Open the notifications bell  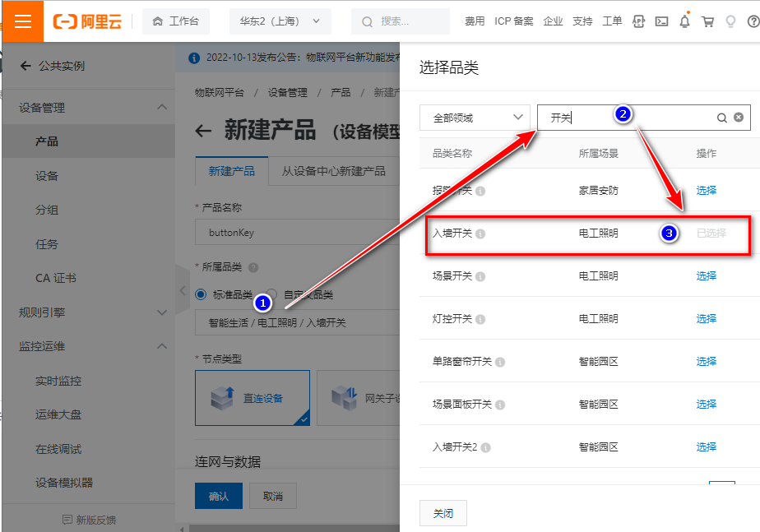click(684, 21)
